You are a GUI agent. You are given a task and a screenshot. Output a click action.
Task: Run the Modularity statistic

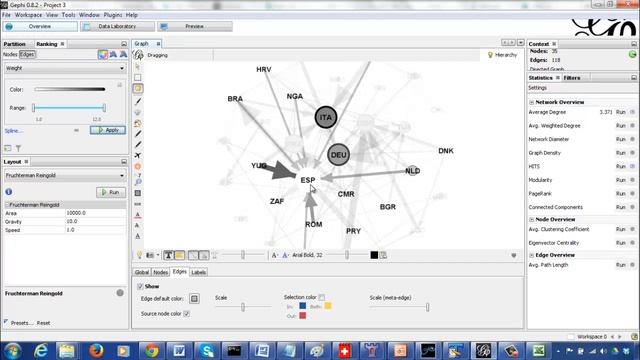(620, 180)
